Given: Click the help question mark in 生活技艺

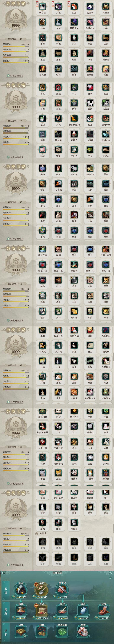Looking at the screenshot, I should coord(111,578).
